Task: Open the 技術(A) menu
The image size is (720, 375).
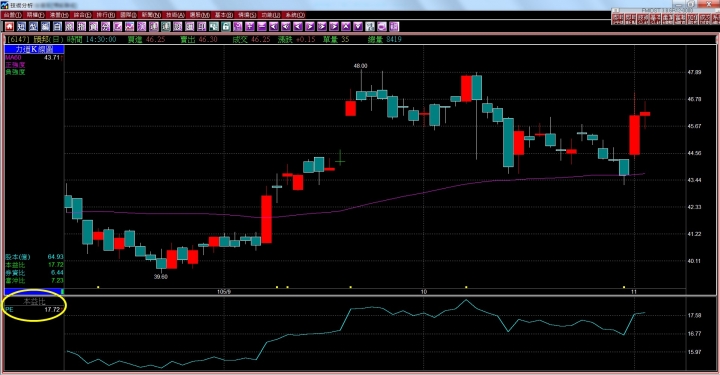Action: pos(175,15)
